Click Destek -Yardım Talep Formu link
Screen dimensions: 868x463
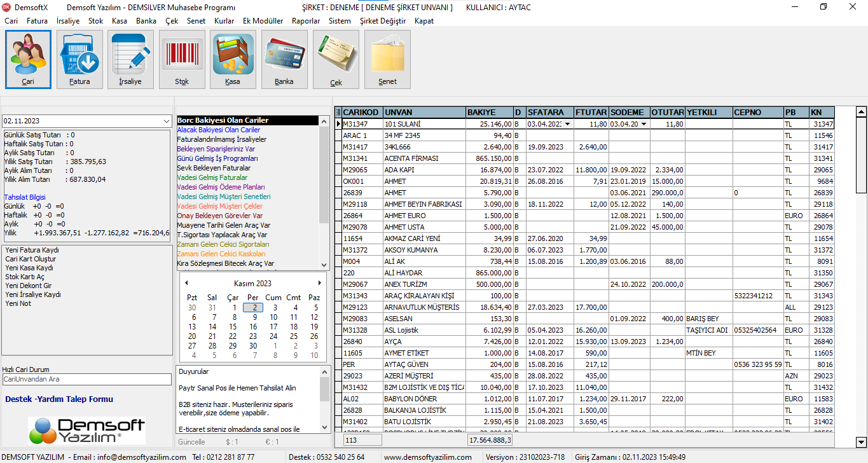coord(59,399)
